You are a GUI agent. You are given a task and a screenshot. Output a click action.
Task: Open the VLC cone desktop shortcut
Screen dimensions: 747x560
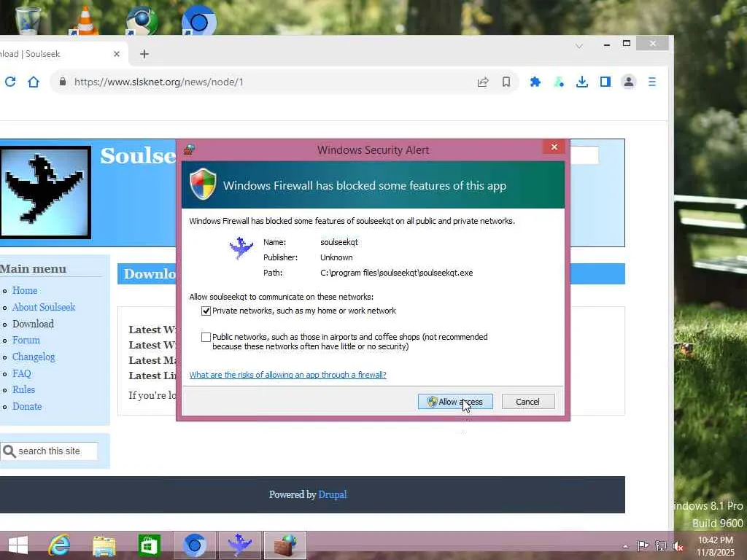[x=84, y=20]
